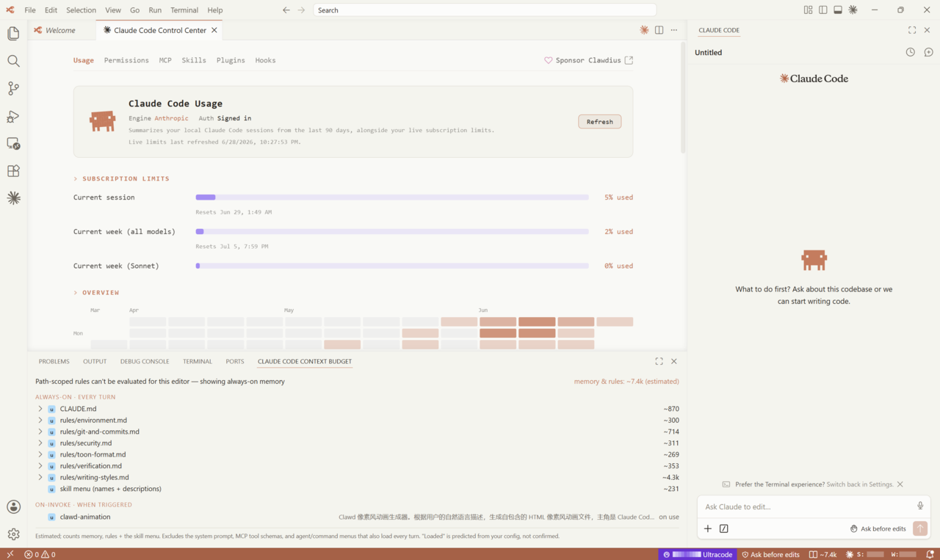The height and width of the screenshot is (560, 940).
Task: Click Claude spark icon in title bar
Action: tap(853, 10)
